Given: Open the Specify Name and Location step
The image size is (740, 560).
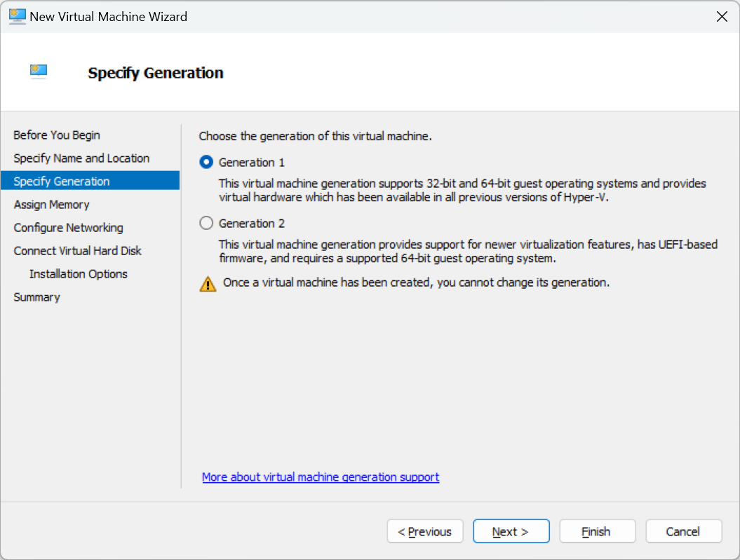Looking at the screenshot, I should coord(81,158).
